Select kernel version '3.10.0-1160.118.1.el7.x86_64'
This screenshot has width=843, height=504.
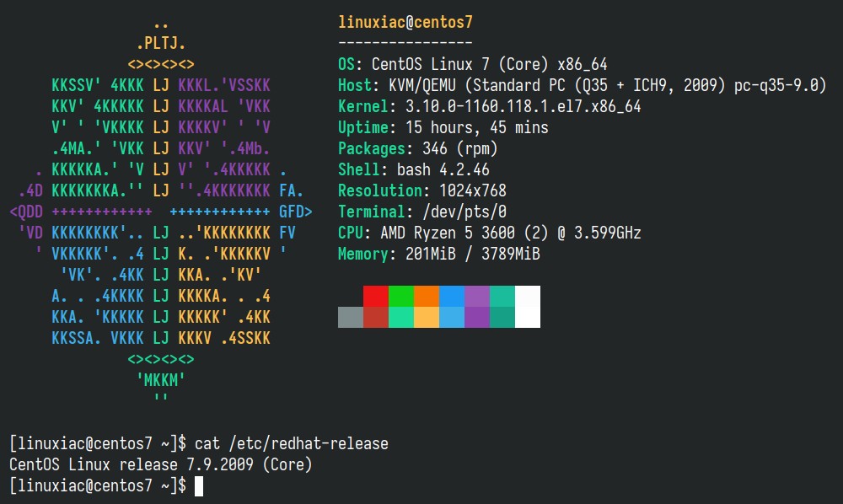tap(524, 106)
